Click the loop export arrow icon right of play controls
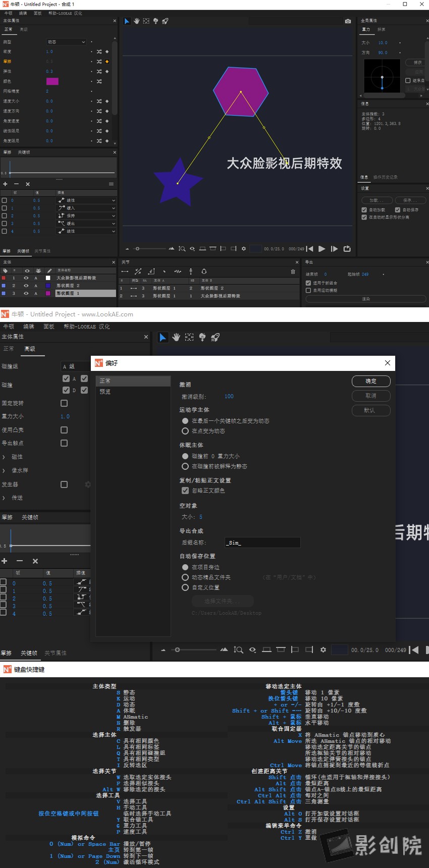The height and width of the screenshot is (868, 429). 347,249
